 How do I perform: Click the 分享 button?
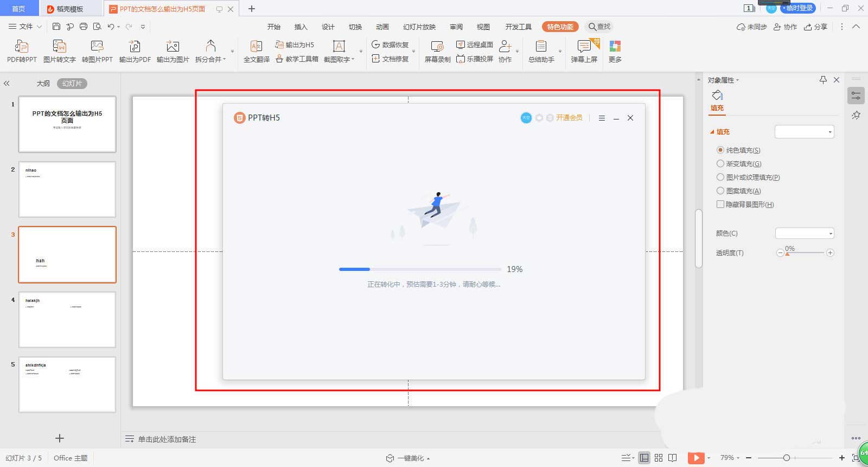tap(815, 27)
